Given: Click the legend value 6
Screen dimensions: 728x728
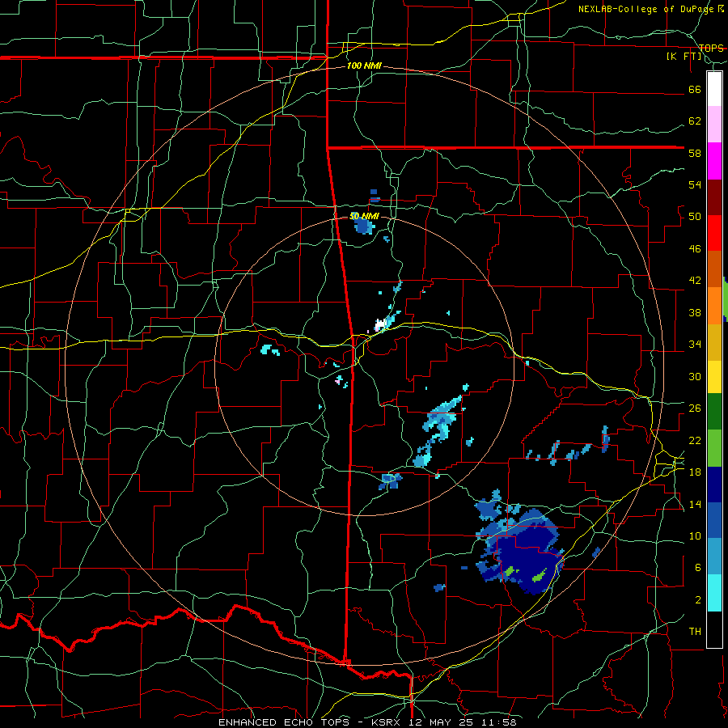Looking at the screenshot, I should point(697,568).
